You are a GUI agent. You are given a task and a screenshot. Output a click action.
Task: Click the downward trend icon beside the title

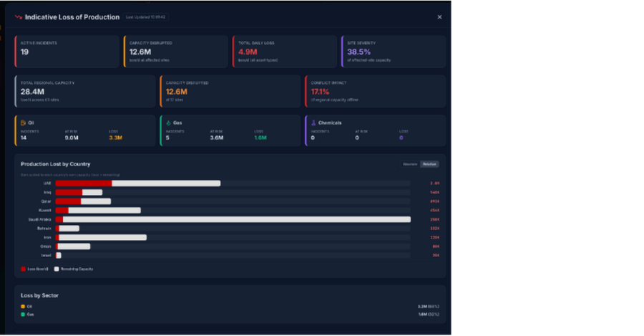click(x=19, y=16)
